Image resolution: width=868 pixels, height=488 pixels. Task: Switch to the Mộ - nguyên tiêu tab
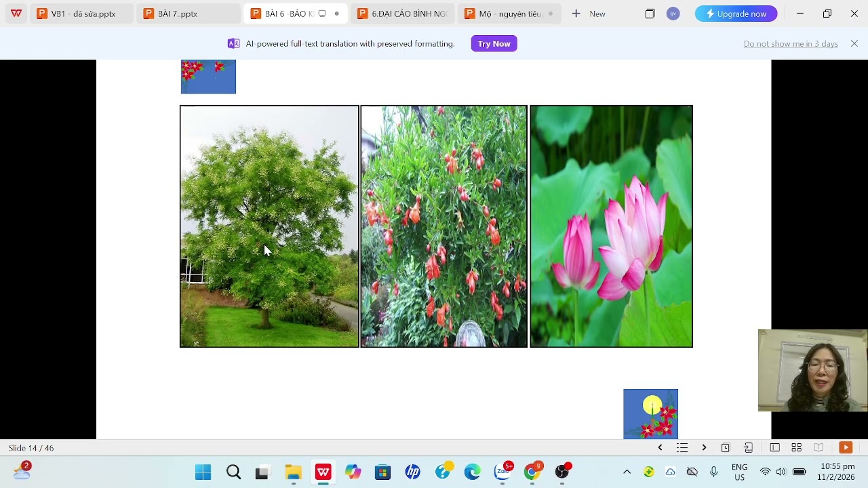pyautogui.click(x=509, y=14)
